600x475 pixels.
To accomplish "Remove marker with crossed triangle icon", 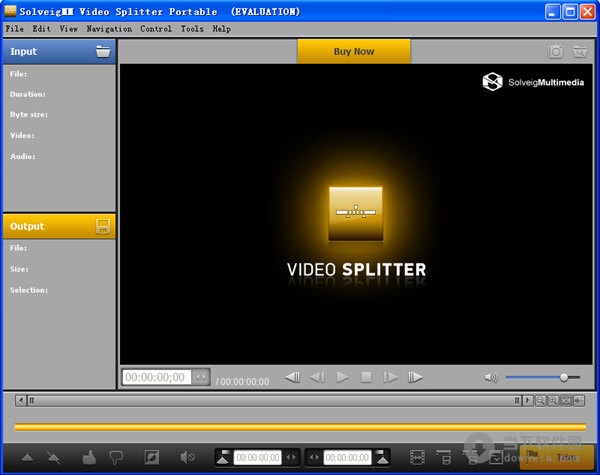I will 54,457.
